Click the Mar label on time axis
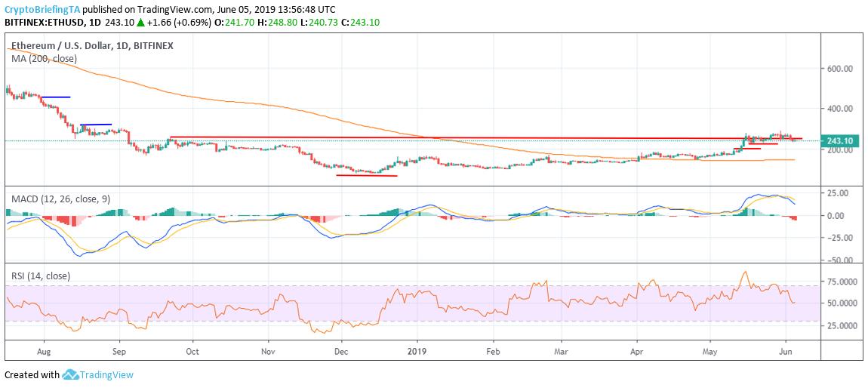The image size is (868, 388). (562, 350)
